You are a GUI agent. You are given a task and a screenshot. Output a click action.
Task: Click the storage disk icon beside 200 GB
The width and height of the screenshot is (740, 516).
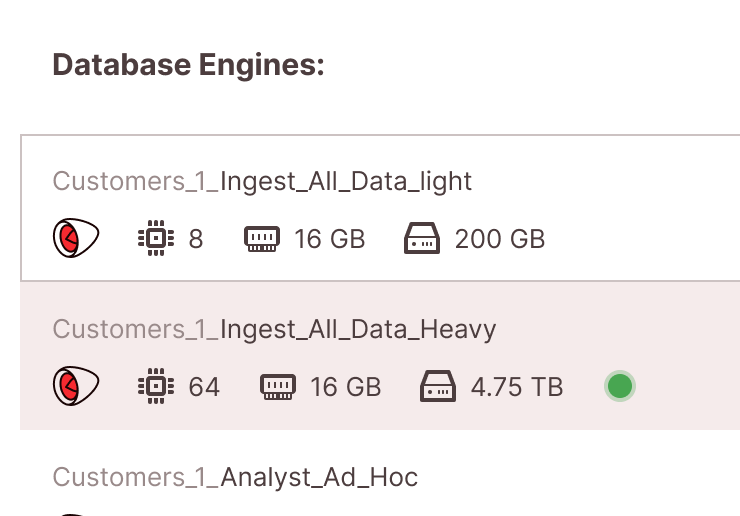422,239
